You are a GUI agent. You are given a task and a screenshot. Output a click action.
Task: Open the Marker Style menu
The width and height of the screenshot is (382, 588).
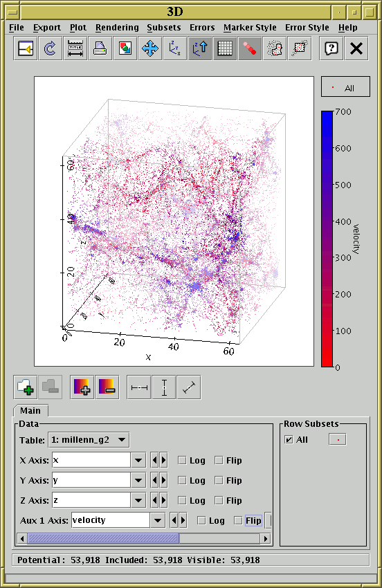[250, 28]
